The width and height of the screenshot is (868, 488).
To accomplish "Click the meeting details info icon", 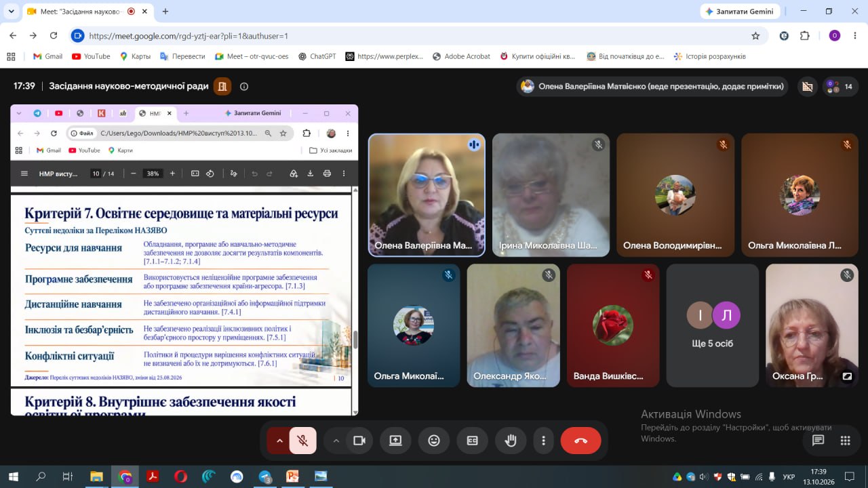I will click(x=244, y=87).
